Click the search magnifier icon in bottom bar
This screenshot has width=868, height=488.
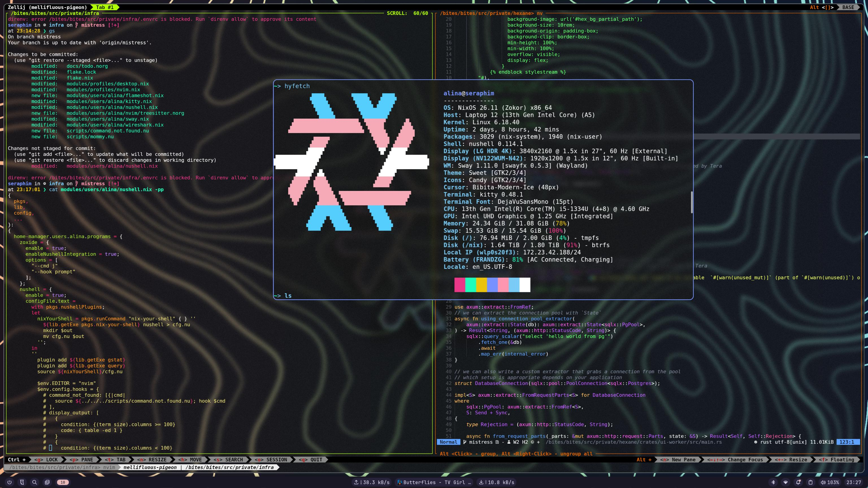coord(34,482)
